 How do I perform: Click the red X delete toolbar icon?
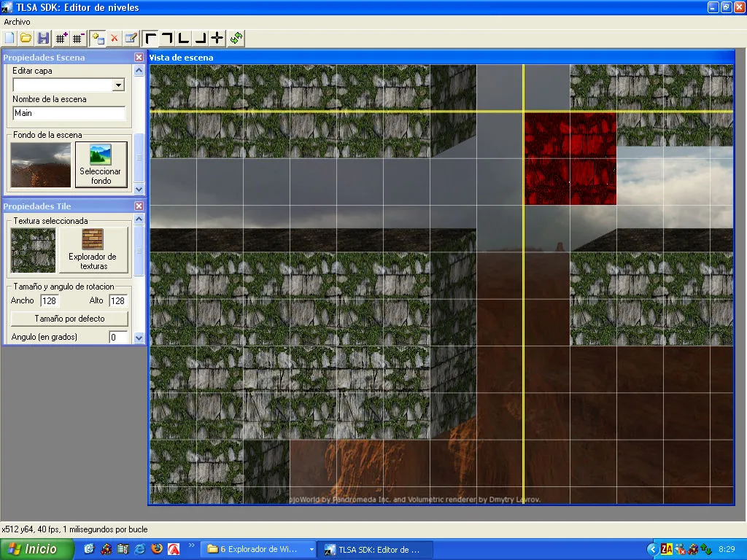coord(115,38)
